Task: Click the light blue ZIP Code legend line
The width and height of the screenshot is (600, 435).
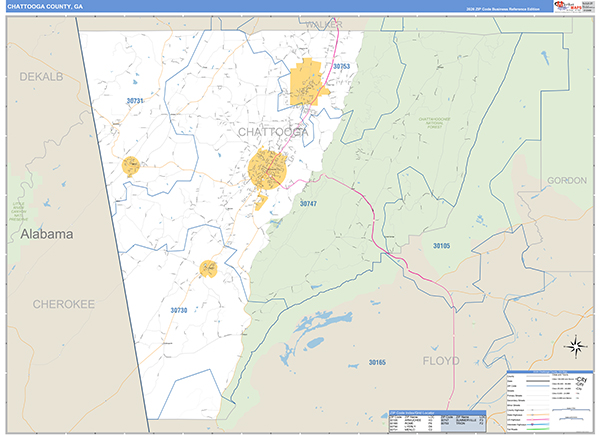Action: 538,386
